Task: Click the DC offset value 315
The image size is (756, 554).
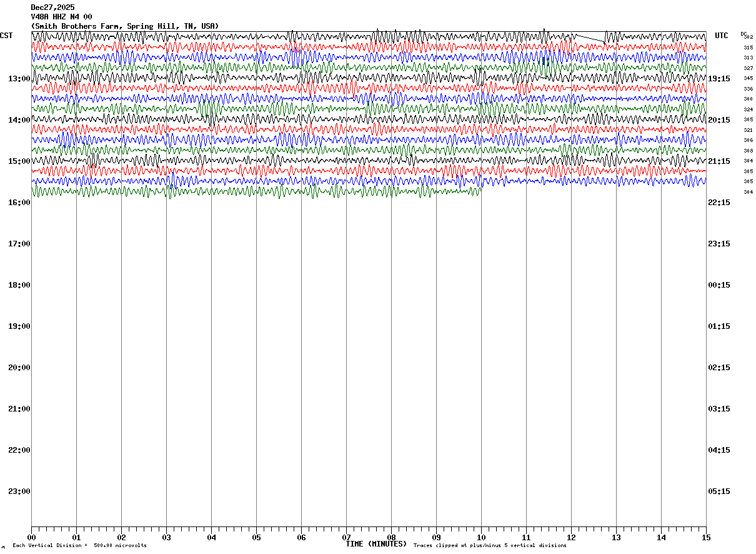Action: click(x=748, y=48)
